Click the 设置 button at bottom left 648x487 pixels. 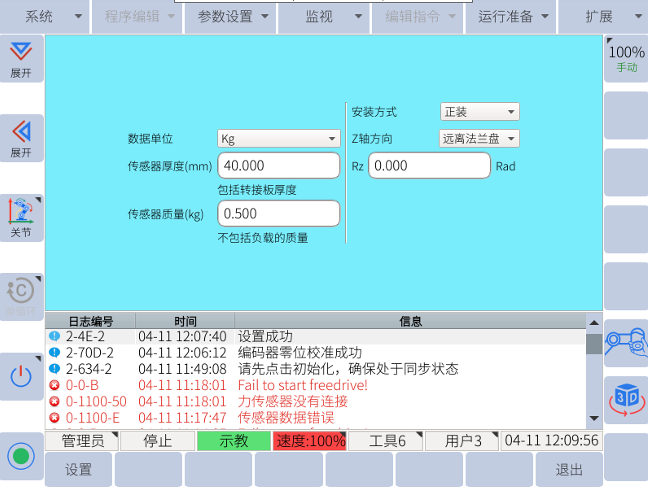click(x=78, y=470)
